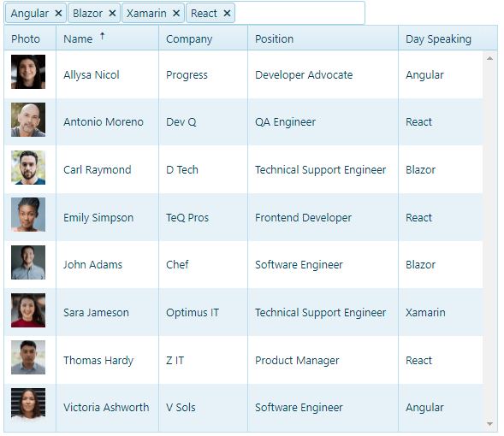Image resolution: width=504 pixels, height=436 pixels.
Task: Click inside the multiselect input field
Action: pos(299,13)
